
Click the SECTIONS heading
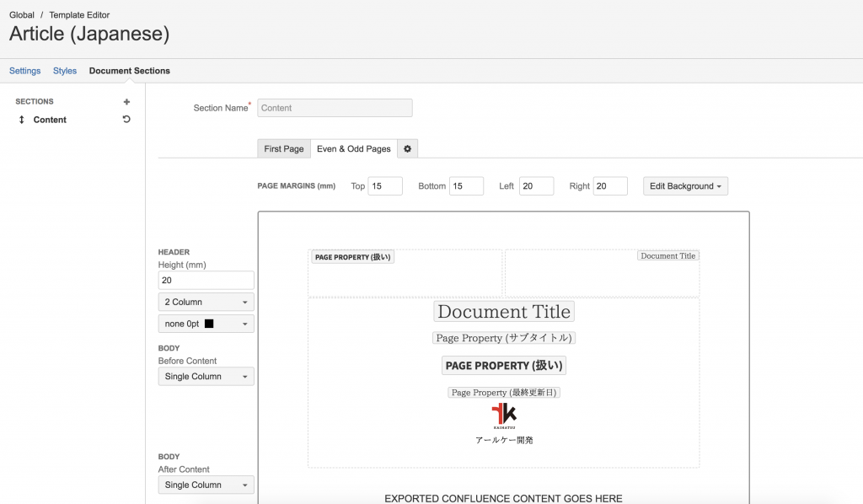pos(34,102)
